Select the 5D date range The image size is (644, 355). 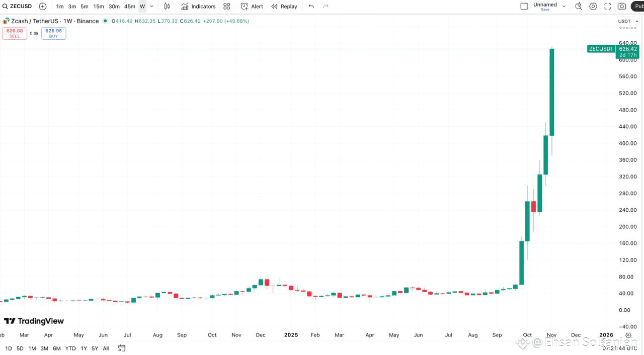tap(20, 348)
